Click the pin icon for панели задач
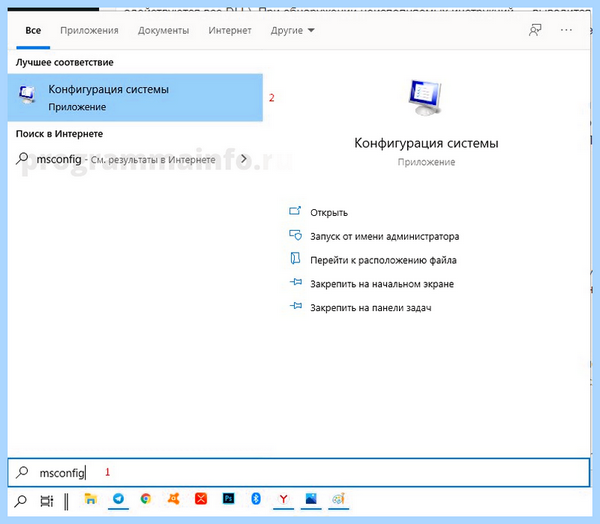The image size is (600, 524). 295,306
